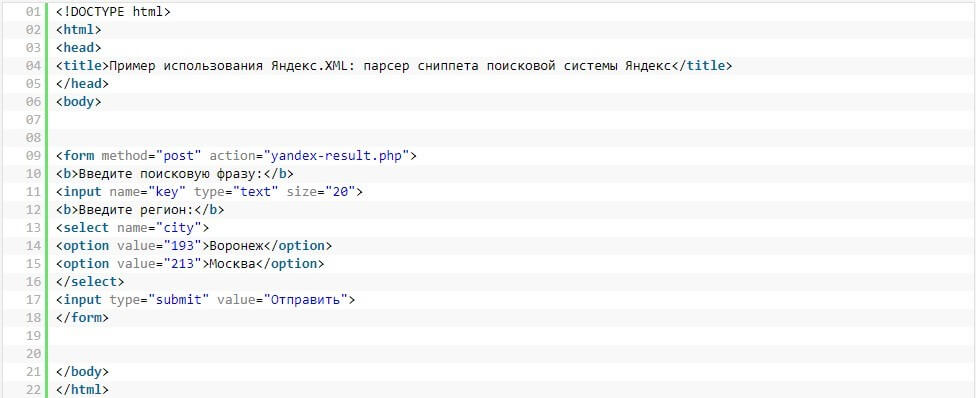Click the closing </option> tag after 'Воронеж'
This screenshot has width=976, height=398.
click(298, 246)
